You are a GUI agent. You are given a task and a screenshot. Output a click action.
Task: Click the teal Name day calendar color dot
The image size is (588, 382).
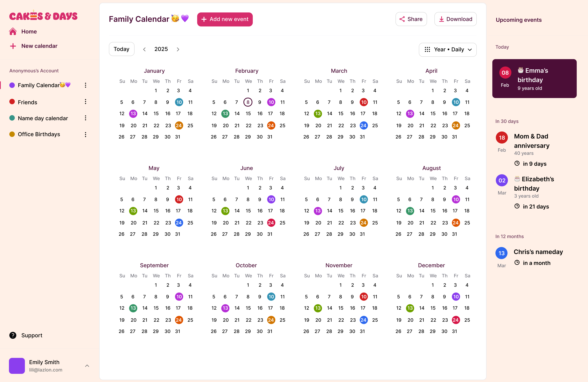click(12, 118)
